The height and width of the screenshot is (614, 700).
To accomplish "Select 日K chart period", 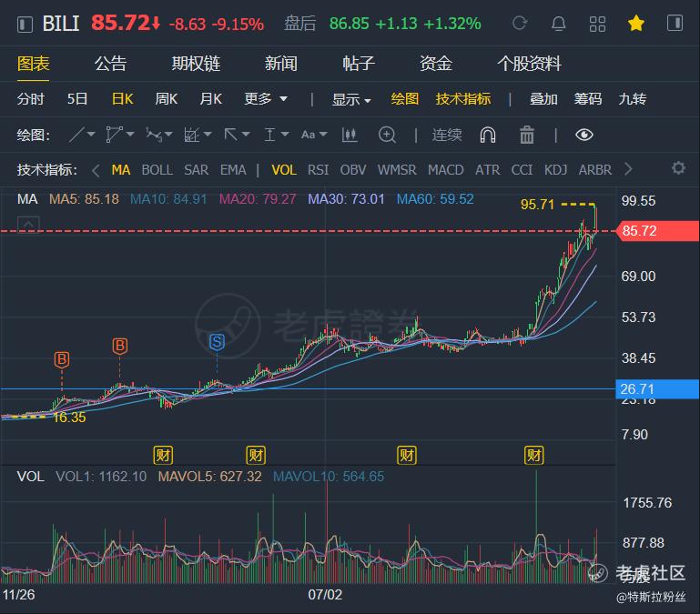I will (122, 98).
